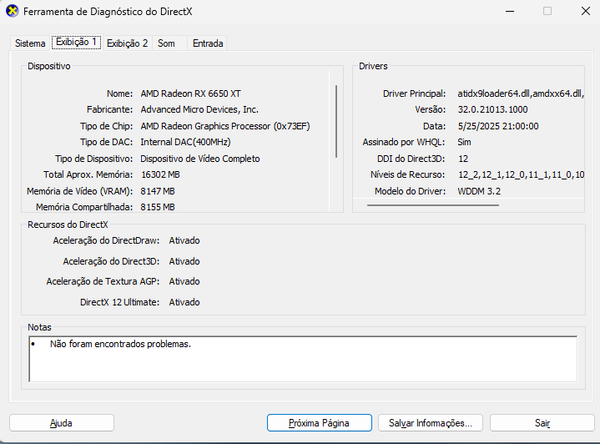Click Ativado next to Aceleração do Direct3D
The height and width of the screenshot is (444, 600).
pos(184,261)
